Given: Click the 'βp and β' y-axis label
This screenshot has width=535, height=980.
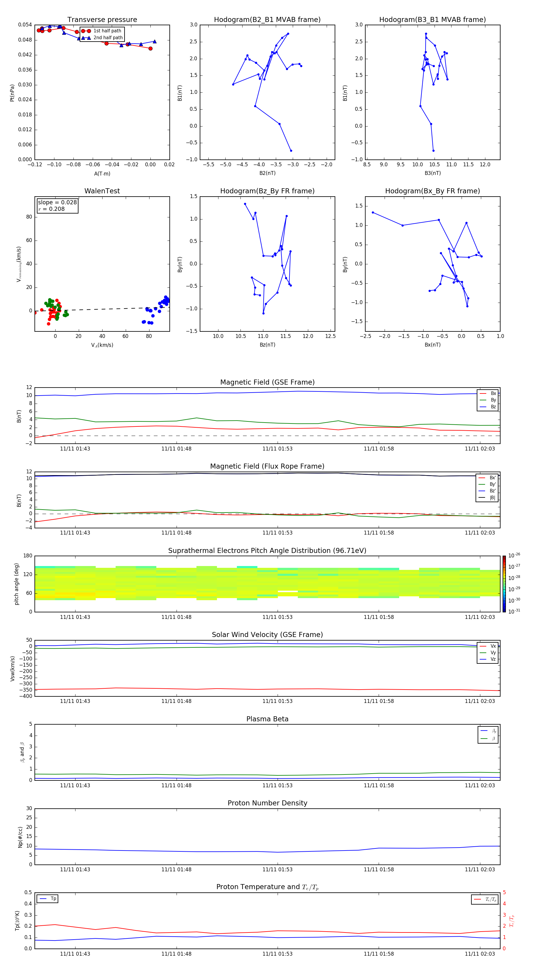Looking at the screenshot, I should pyautogui.click(x=22, y=752).
